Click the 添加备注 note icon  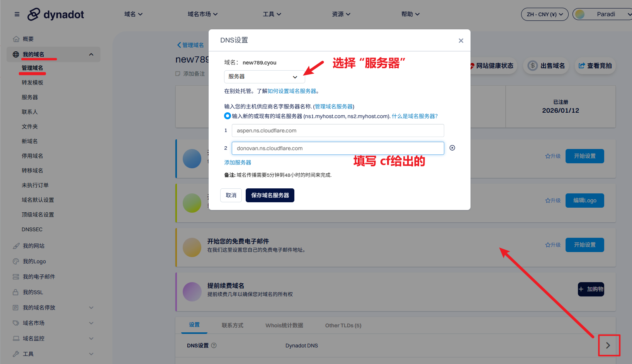point(178,74)
